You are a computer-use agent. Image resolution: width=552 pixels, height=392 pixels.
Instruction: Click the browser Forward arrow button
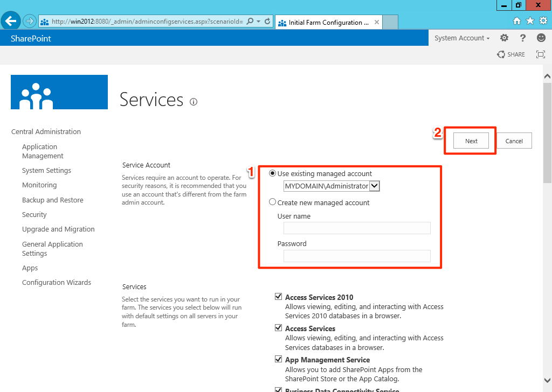30,22
